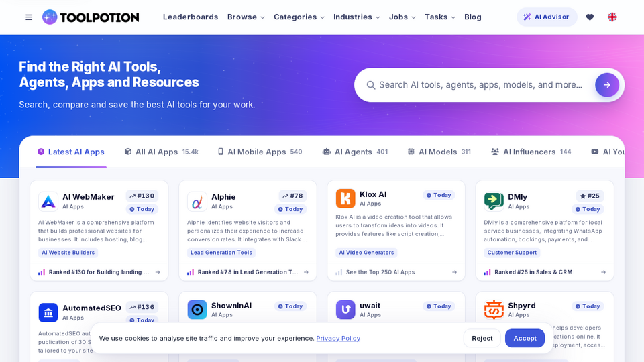The width and height of the screenshot is (644, 362).
Task: Click the Customer Support tag
Action: point(512,253)
